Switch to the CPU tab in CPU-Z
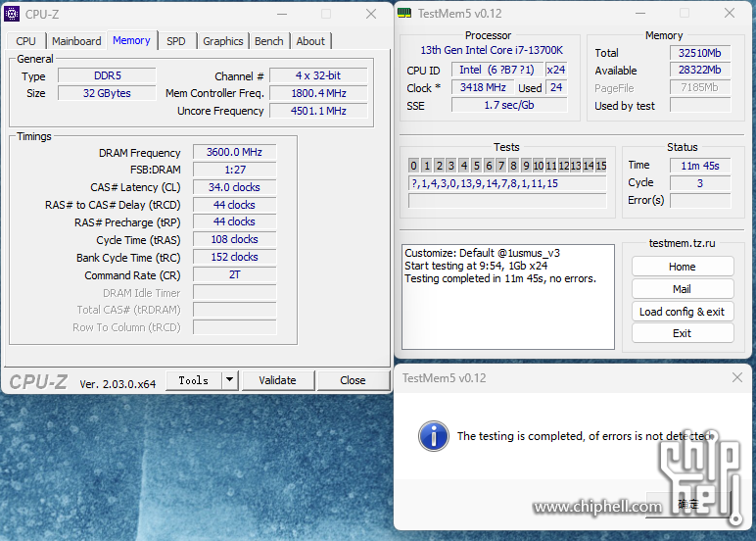The height and width of the screenshot is (541, 756). 25,41
